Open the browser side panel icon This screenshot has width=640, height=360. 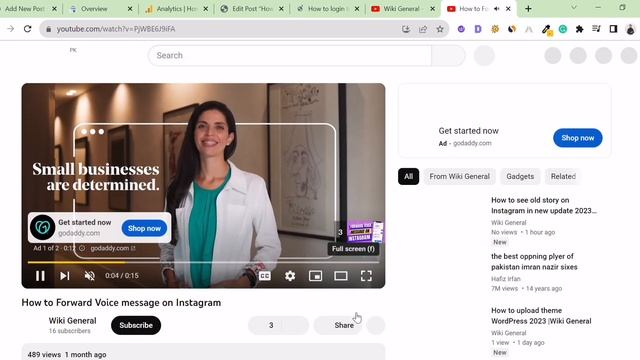point(613,29)
